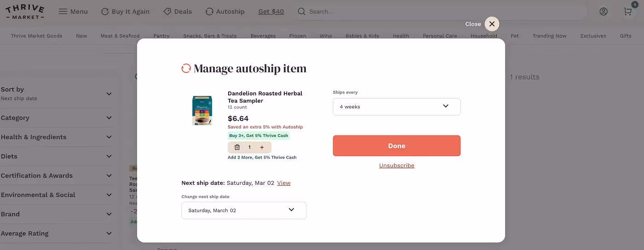
Task: Click the trash icon to remove item
Action: pos(237,148)
